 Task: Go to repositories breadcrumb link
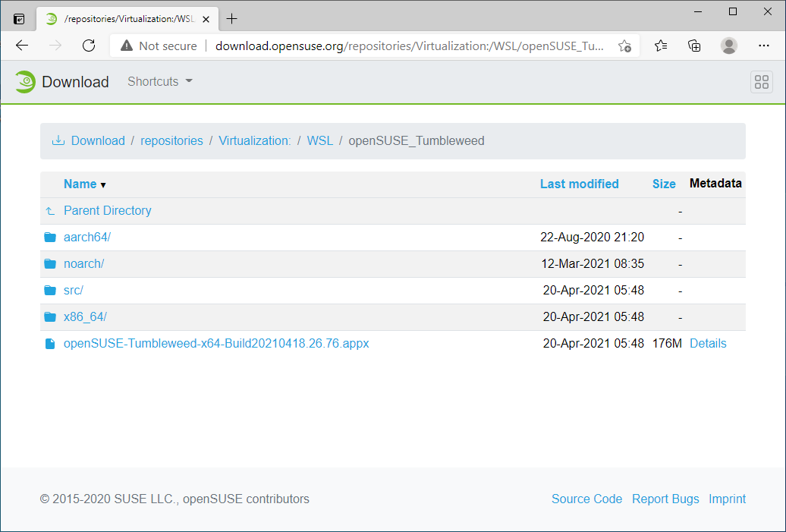(x=171, y=141)
